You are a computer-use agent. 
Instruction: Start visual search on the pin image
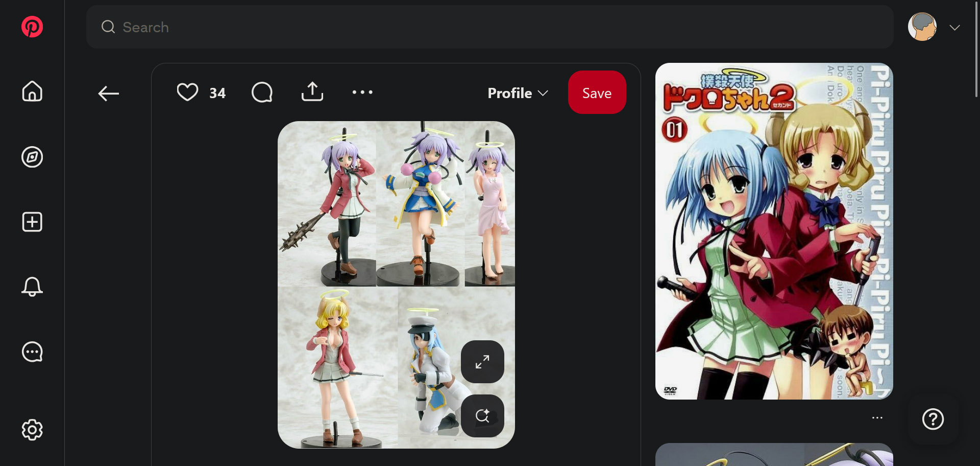482,416
